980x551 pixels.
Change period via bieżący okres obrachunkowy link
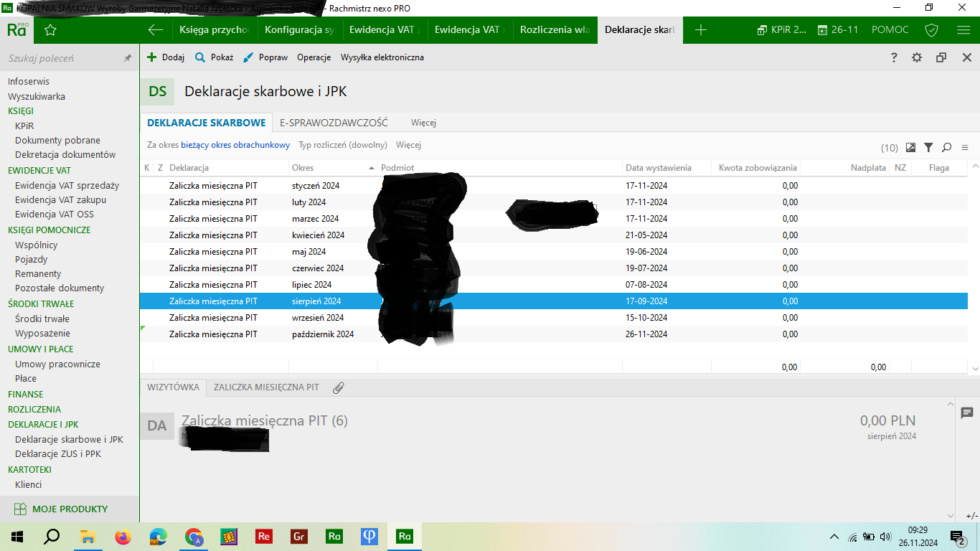pyautogui.click(x=235, y=145)
